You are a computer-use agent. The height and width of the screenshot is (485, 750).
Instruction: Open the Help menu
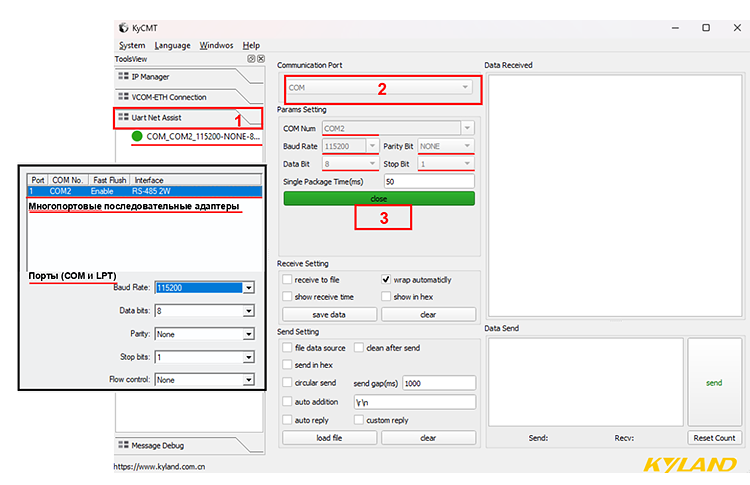[x=251, y=45]
